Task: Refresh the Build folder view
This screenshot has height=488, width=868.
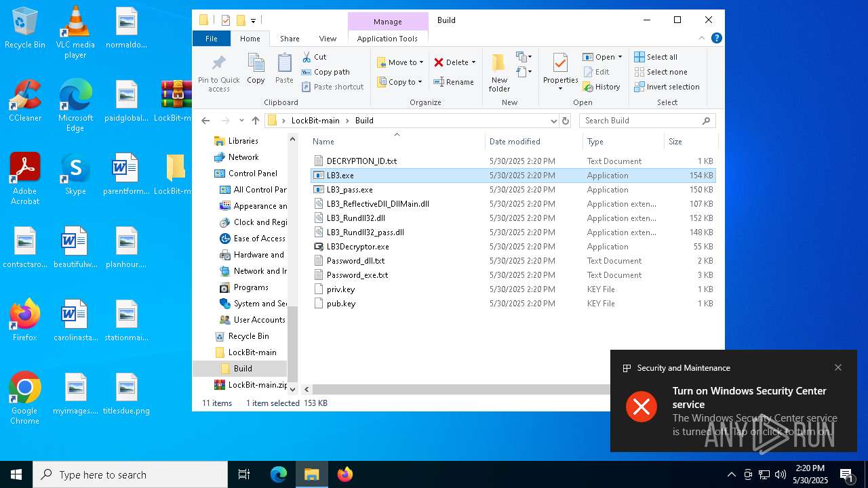Action: coord(566,121)
